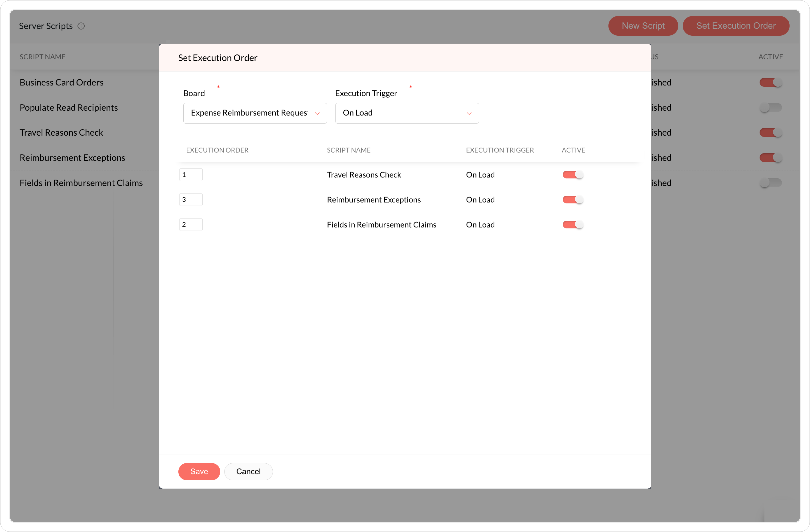Click the Server Scripts info icon
Viewport: 810px width, 532px height.
pyautogui.click(x=81, y=26)
